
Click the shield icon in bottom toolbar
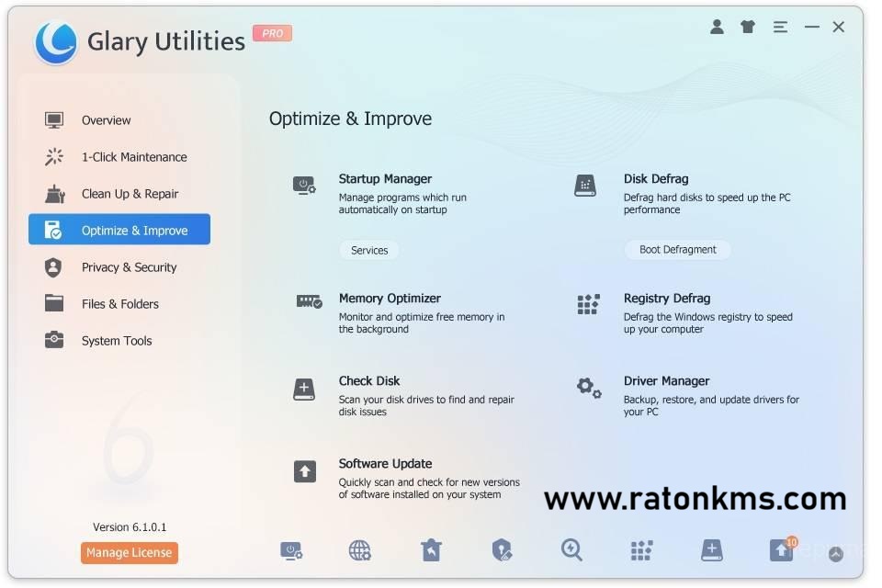[502, 549]
